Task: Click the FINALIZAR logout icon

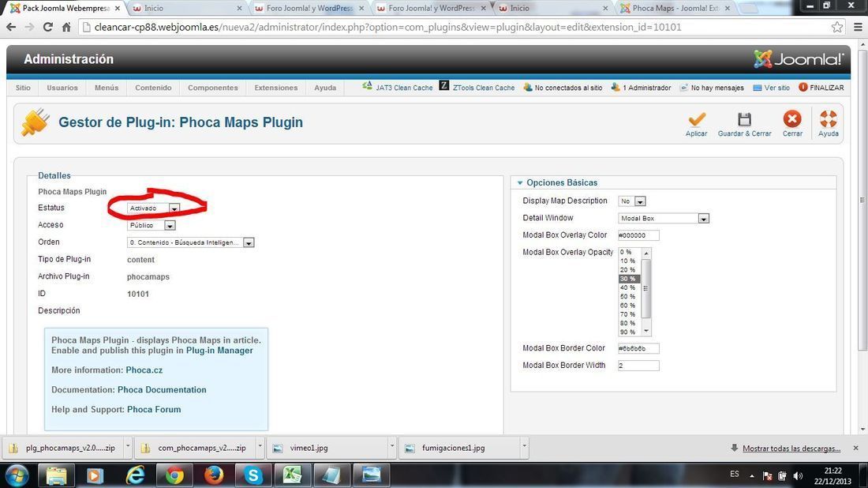Action: tap(803, 88)
